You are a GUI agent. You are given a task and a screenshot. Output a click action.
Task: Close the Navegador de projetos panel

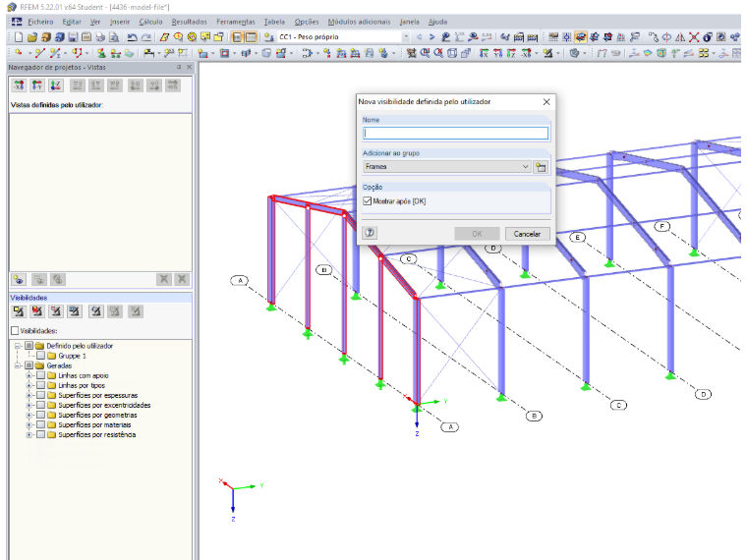click(189, 68)
